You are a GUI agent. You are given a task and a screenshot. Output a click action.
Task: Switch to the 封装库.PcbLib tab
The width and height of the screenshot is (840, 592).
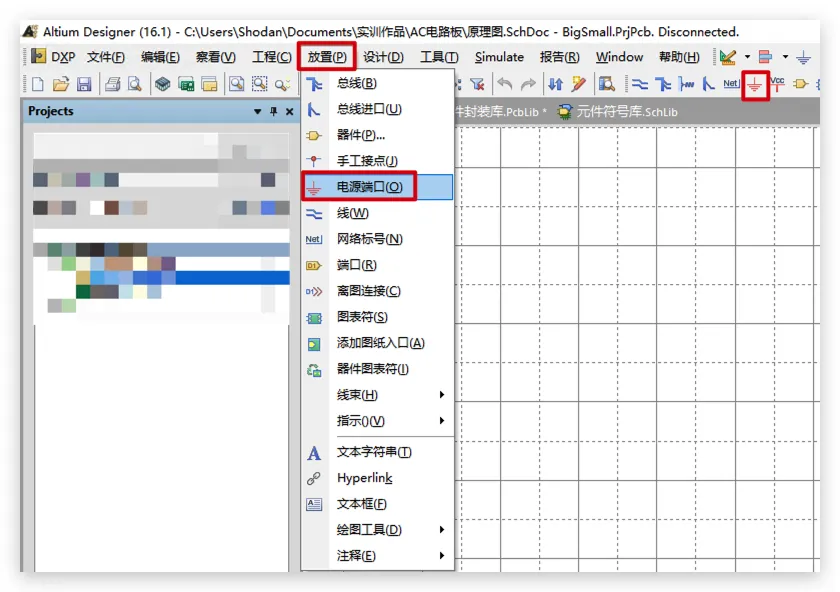coord(500,112)
